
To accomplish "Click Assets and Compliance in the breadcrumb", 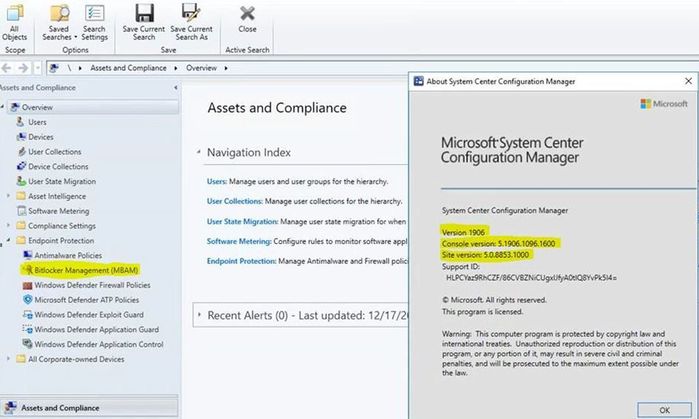I will point(128,68).
